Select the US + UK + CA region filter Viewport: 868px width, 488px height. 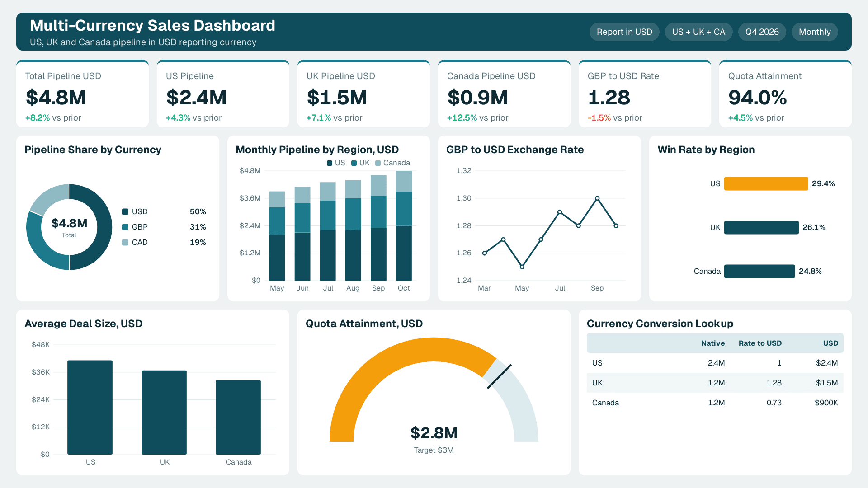[698, 32]
